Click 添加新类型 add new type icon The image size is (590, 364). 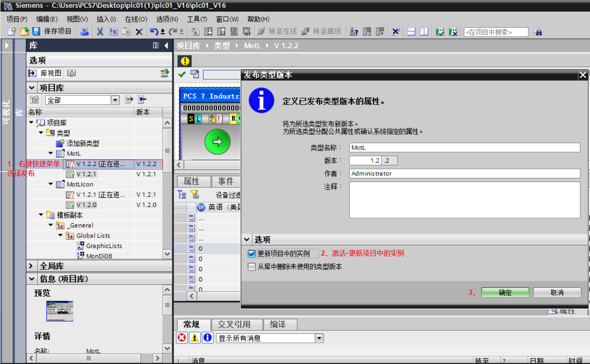pyautogui.click(x=60, y=143)
